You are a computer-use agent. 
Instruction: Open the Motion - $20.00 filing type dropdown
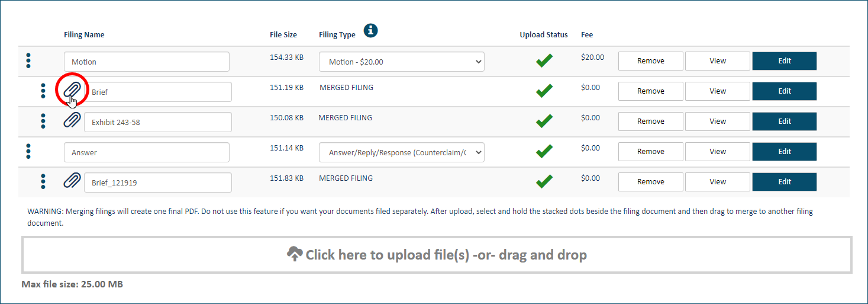(x=402, y=62)
